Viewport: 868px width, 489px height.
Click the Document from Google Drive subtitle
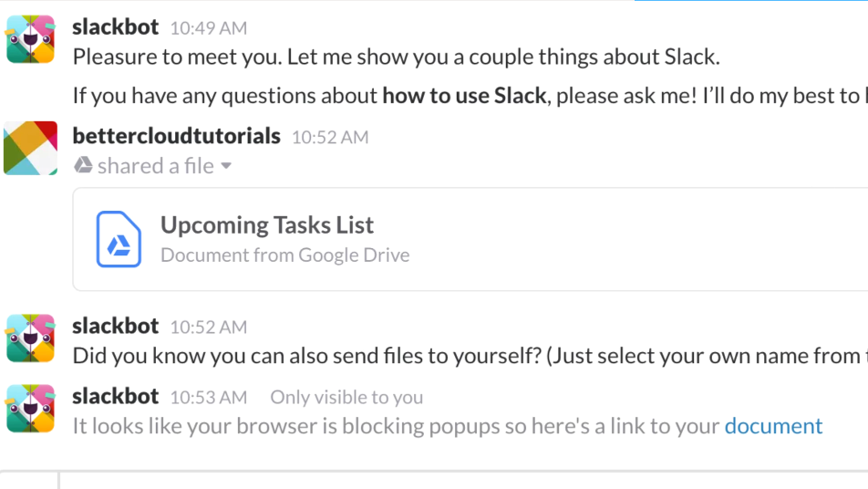[285, 255]
